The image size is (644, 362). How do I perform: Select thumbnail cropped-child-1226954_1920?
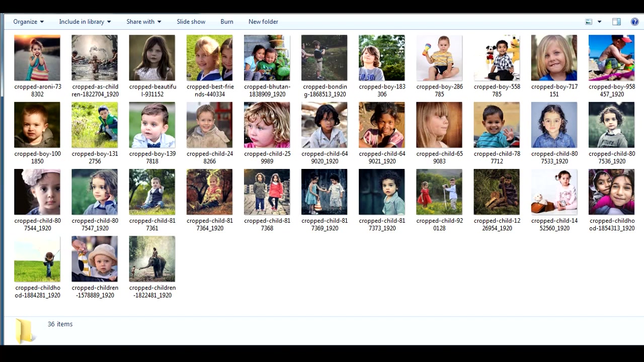(x=497, y=192)
